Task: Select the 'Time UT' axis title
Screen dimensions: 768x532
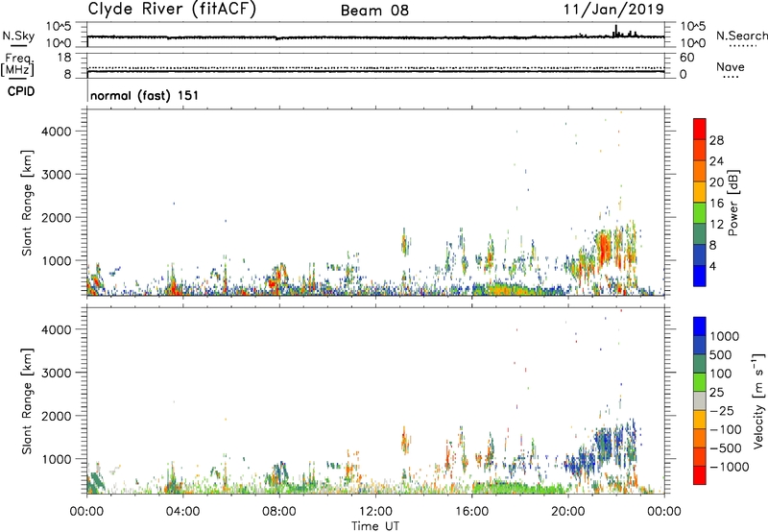Action: 375,526
